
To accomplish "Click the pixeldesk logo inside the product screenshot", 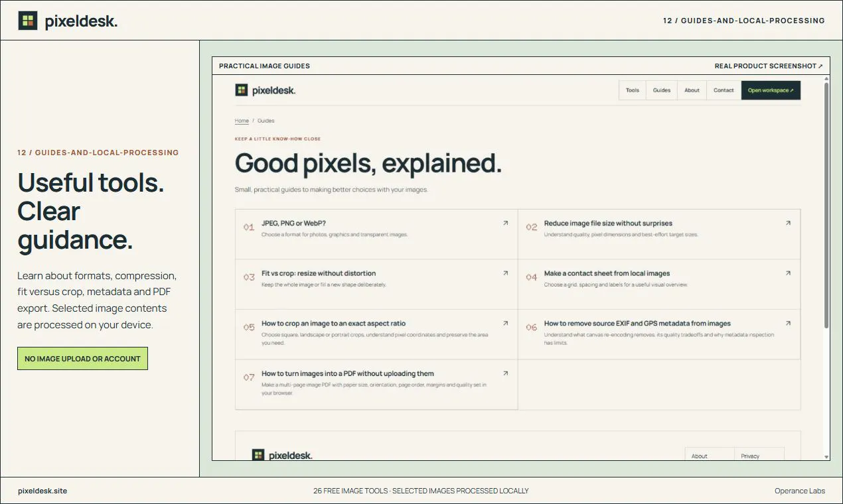I will point(266,90).
